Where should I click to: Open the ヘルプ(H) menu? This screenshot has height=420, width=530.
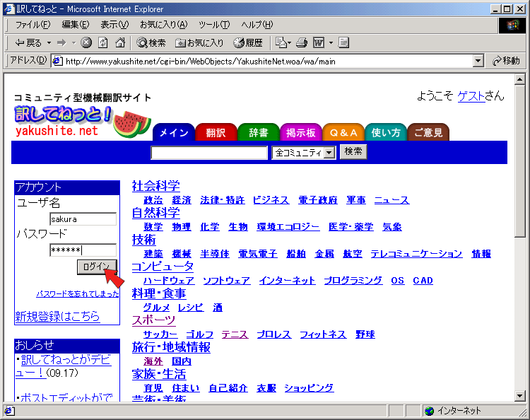tap(257, 25)
